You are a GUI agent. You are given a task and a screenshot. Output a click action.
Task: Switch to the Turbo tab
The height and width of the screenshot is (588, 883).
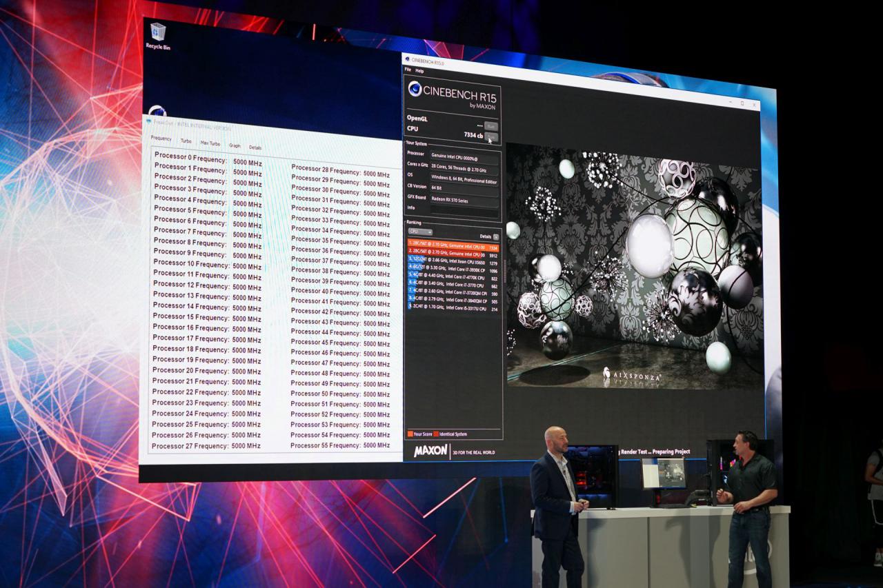[x=186, y=141]
